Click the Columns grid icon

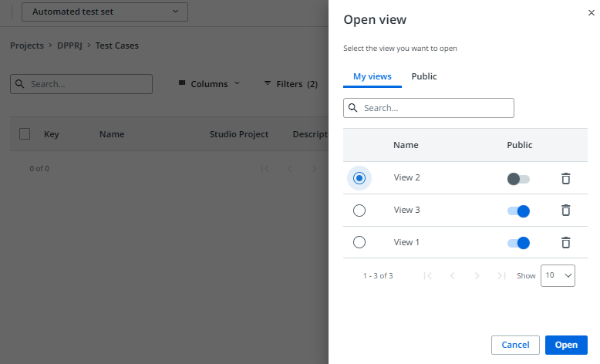click(182, 83)
